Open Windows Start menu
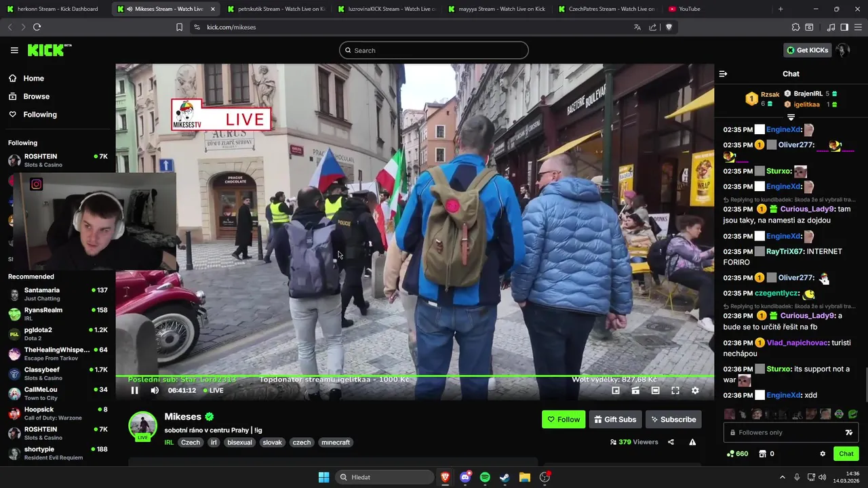The height and width of the screenshot is (488, 868). 323,477
